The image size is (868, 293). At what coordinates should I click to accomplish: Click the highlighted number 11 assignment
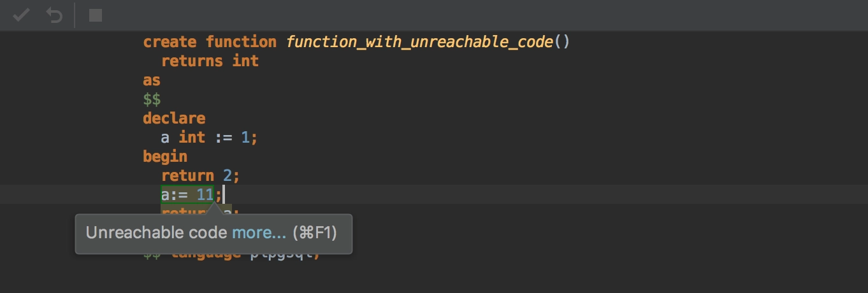[x=205, y=194]
